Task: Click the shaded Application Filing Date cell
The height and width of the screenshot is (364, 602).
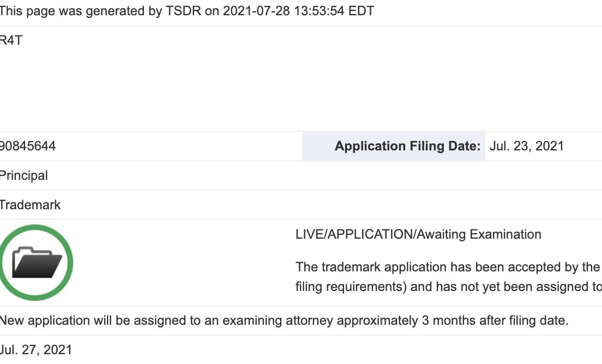Action: pyautogui.click(x=394, y=146)
